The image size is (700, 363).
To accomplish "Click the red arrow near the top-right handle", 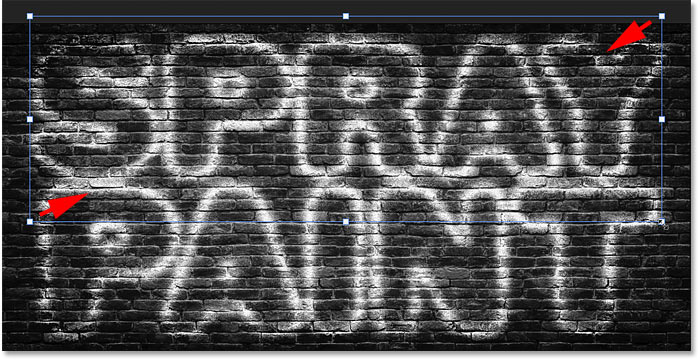I will 629,36.
